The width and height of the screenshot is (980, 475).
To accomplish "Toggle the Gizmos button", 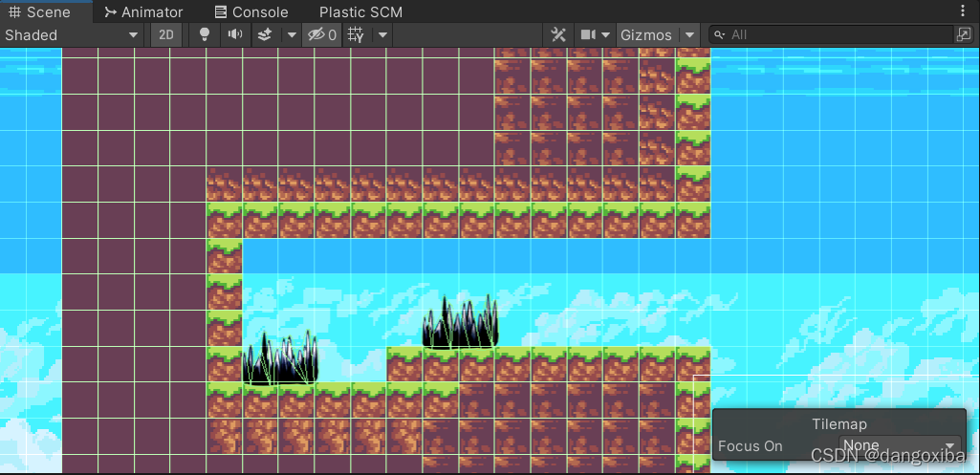I will 647,35.
